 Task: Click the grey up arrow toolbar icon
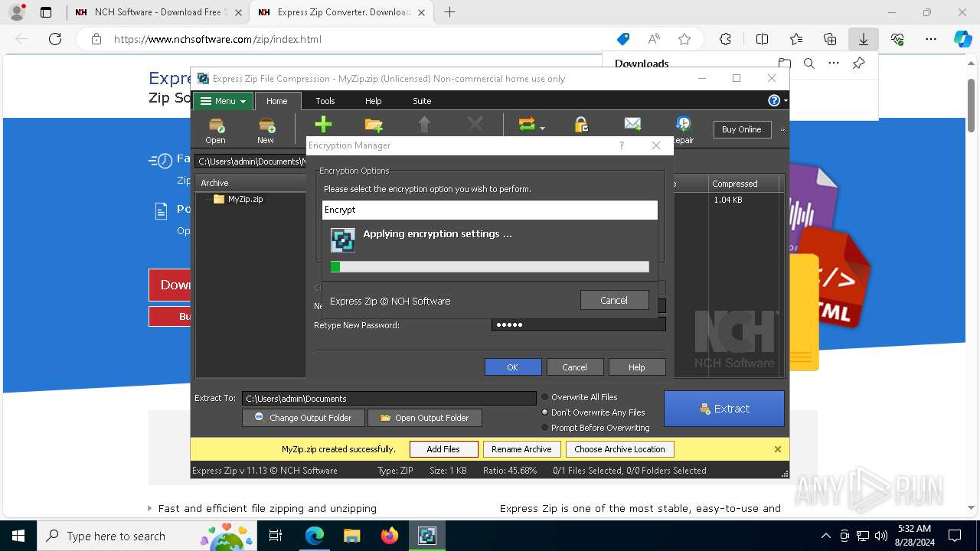424,125
